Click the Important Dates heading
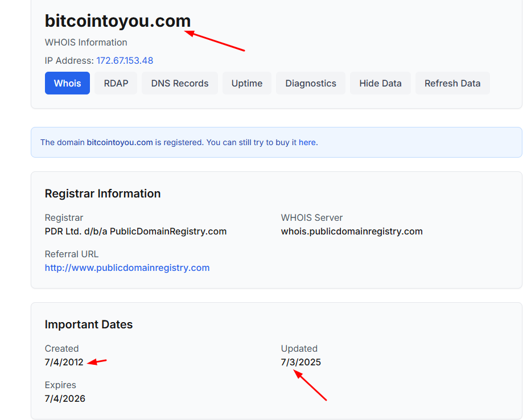 tap(89, 324)
